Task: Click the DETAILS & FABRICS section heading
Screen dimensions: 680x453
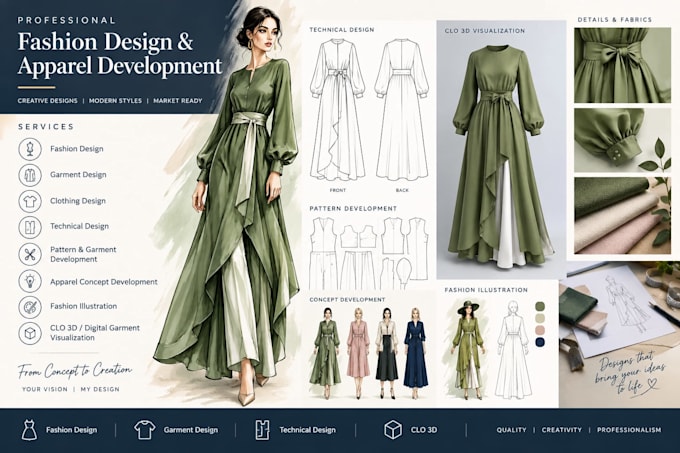Action: [x=615, y=20]
